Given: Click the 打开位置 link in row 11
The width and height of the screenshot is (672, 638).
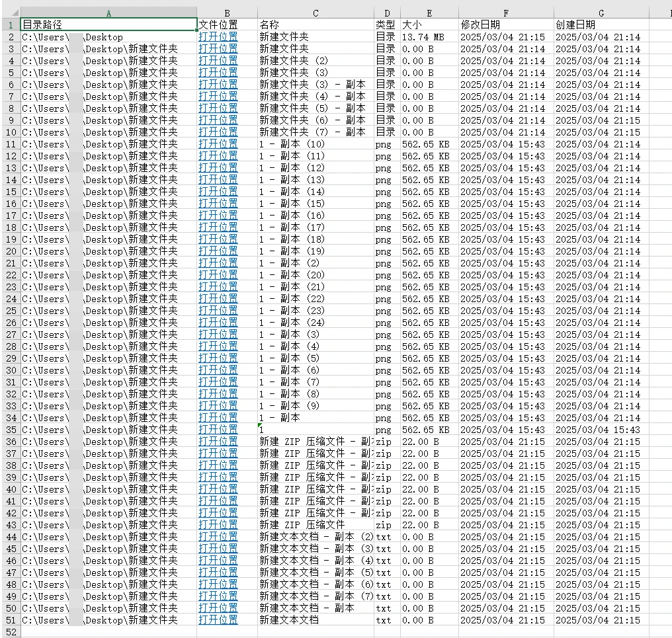Looking at the screenshot, I should click(218, 144).
